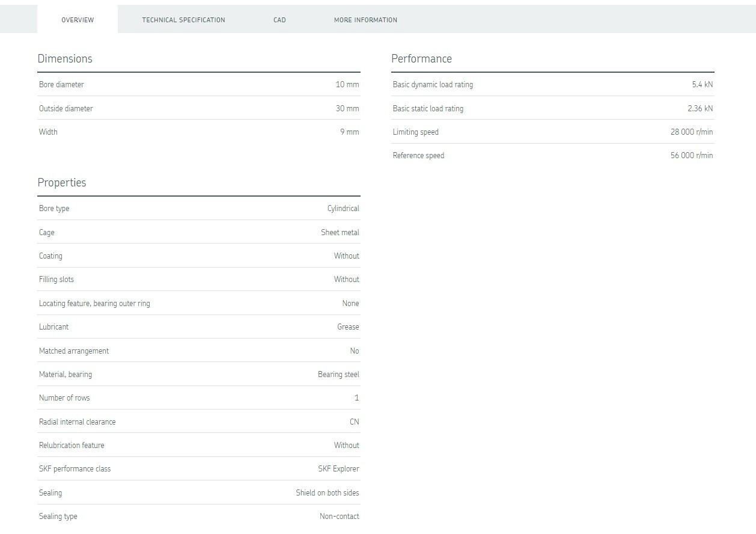Click Locating feature, bearing outer ring label
This screenshot has height=534, width=756.
click(x=94, y=303)
